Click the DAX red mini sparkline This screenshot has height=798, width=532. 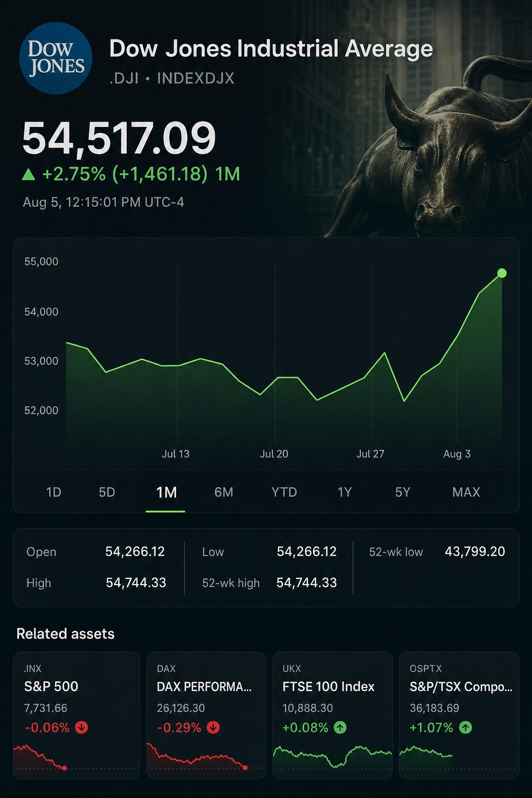coord(197,755)
